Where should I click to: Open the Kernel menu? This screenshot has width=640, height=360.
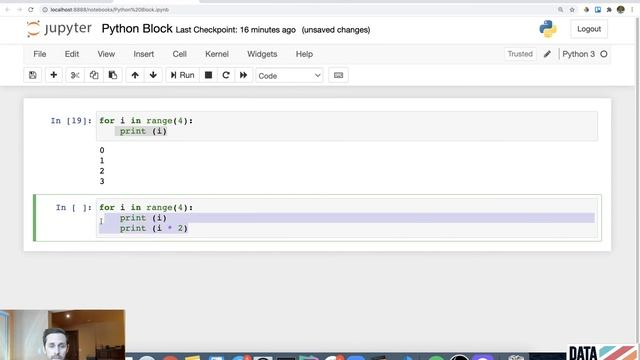(217, 54)
